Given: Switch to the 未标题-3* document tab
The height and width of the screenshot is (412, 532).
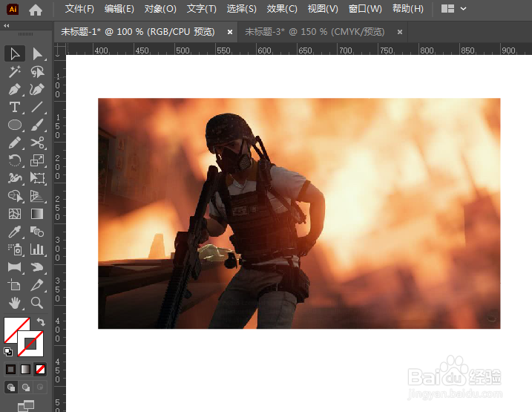Looking at the screenshot, I should coord(315,32).
